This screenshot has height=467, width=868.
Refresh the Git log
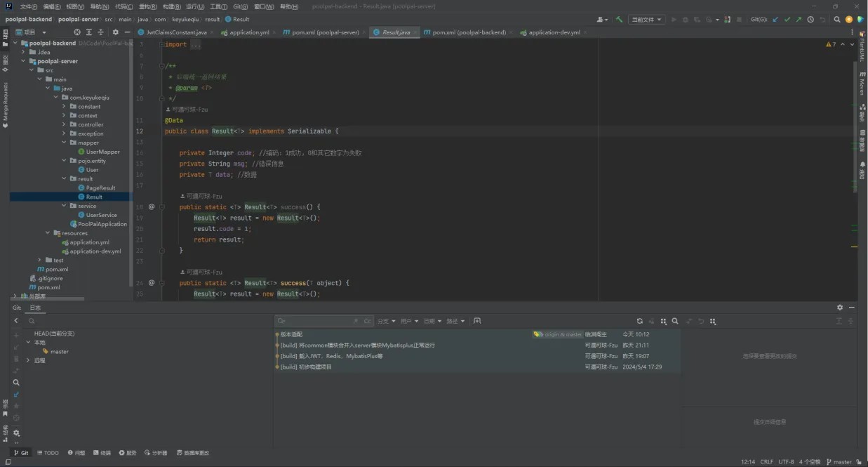click(x=639, y=321)
